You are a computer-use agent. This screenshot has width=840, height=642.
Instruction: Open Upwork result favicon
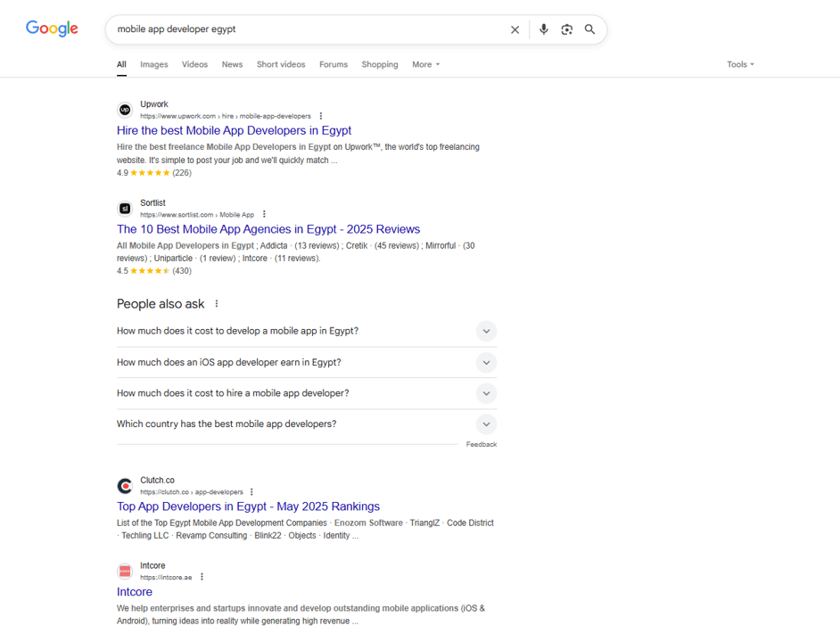click(125, 110)
